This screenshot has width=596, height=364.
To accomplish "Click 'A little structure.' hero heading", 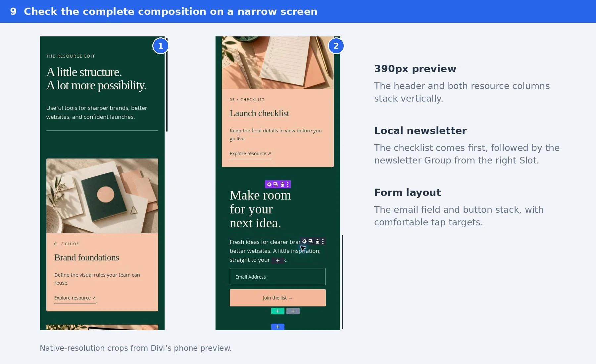I will 84,72.
